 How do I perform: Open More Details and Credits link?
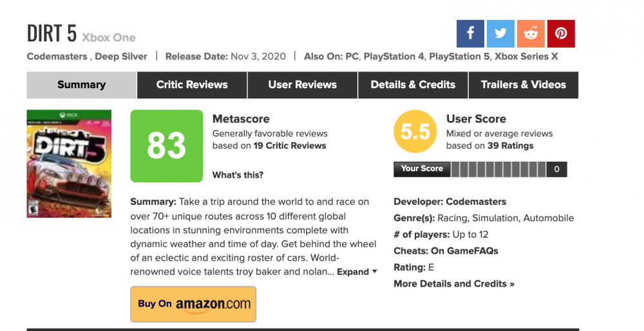454,283
